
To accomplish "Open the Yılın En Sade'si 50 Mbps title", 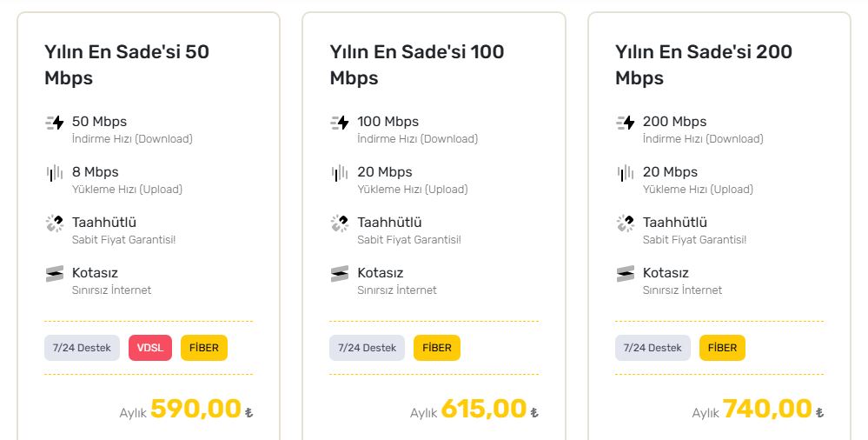I will [127, 65].
